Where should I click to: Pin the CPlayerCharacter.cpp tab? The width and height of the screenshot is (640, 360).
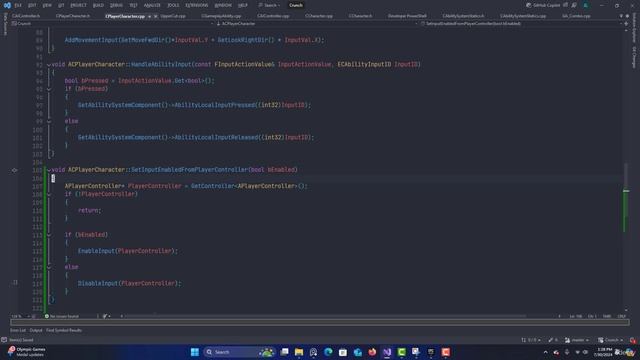(149, 16)
